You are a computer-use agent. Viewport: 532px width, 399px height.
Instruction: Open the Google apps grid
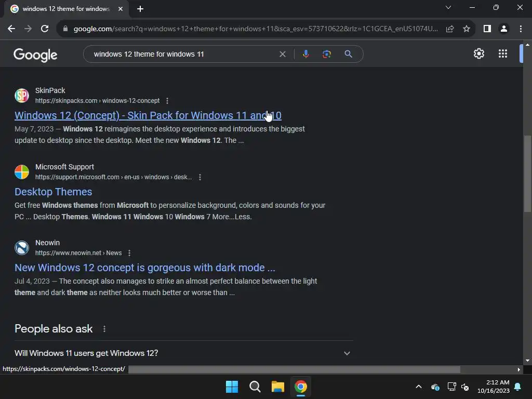[503, 54]
